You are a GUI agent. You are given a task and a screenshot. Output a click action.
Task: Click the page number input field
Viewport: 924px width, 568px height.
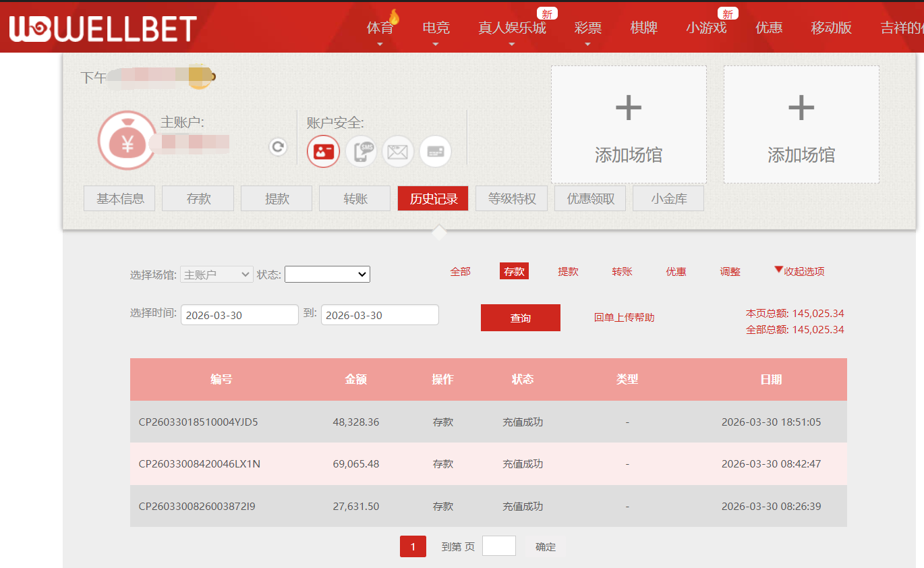tap(498, 546)
